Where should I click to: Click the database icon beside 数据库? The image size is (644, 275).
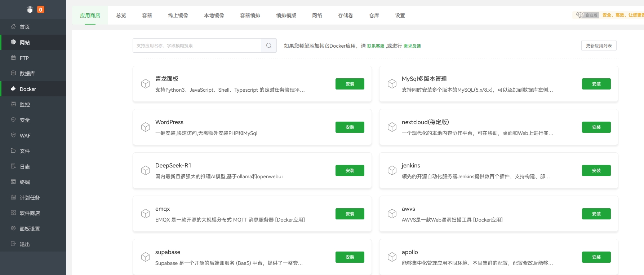coord(13,73)
